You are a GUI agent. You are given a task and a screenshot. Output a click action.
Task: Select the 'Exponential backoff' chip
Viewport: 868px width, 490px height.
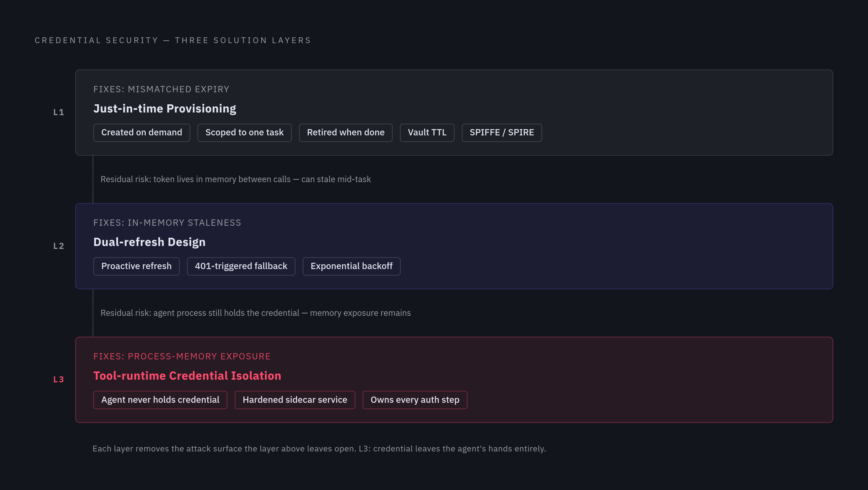click(352, 266)
